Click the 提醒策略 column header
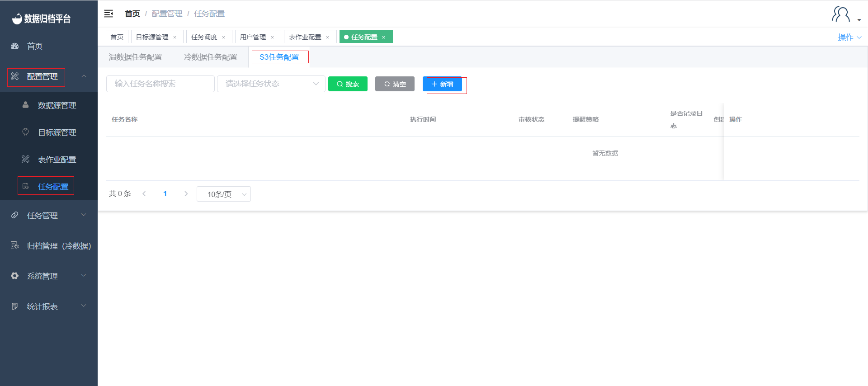Image resolution: width=868 pixels, height=386 pixels. (586, 119)
